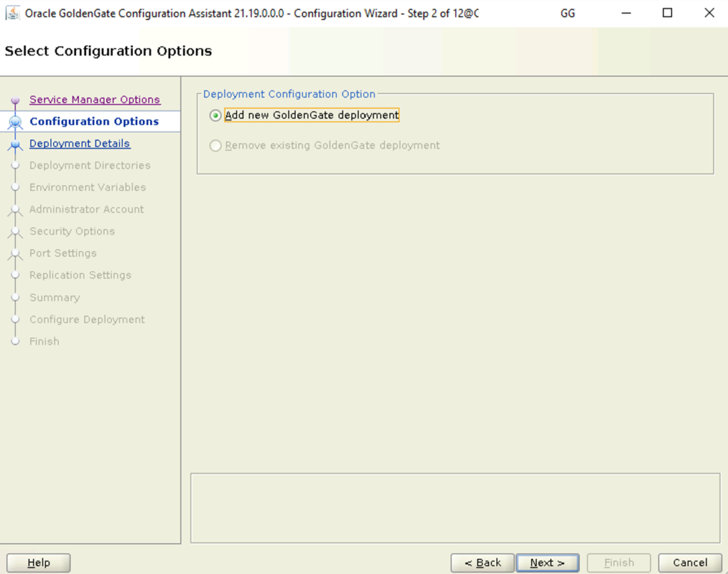728x574 pixels.
Task: Click the Security Options step node icon
Action: tap(16, 232)
